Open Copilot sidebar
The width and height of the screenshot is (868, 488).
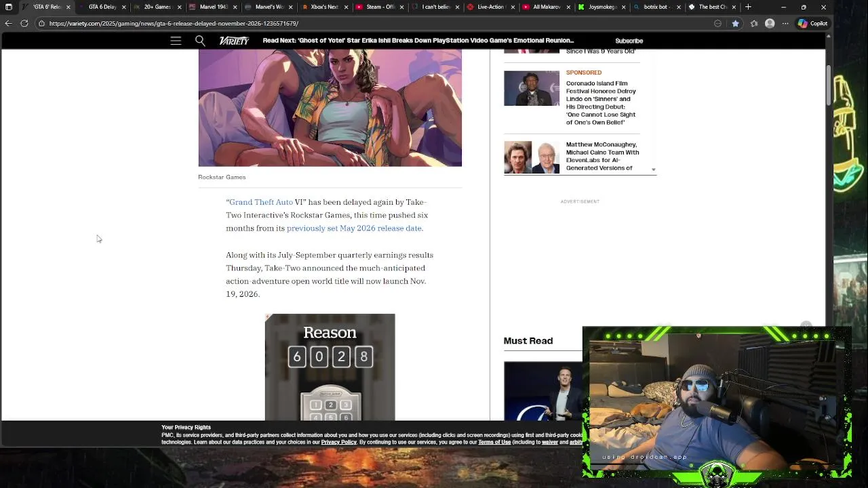(812, 23)
